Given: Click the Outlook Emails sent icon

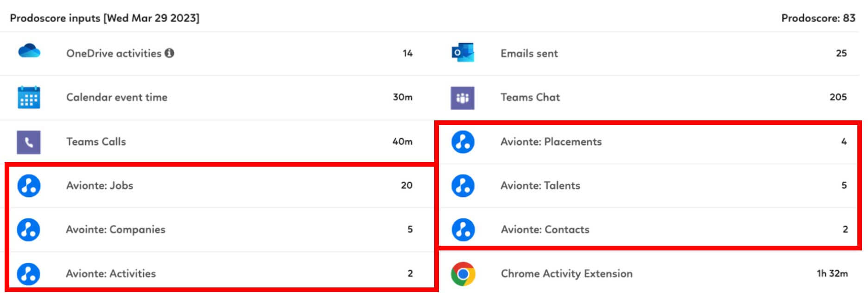Looking at the screenshot, I should pos(463,53).
